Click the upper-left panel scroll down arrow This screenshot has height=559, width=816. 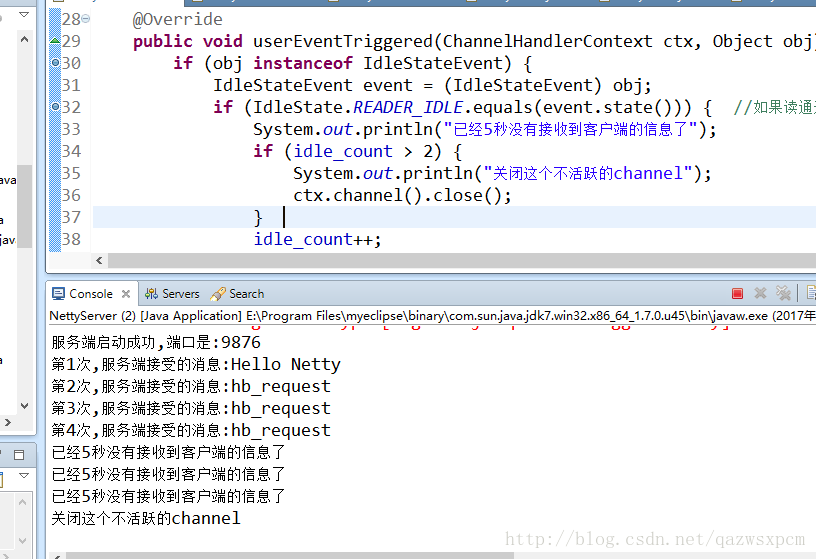point(24,405)
